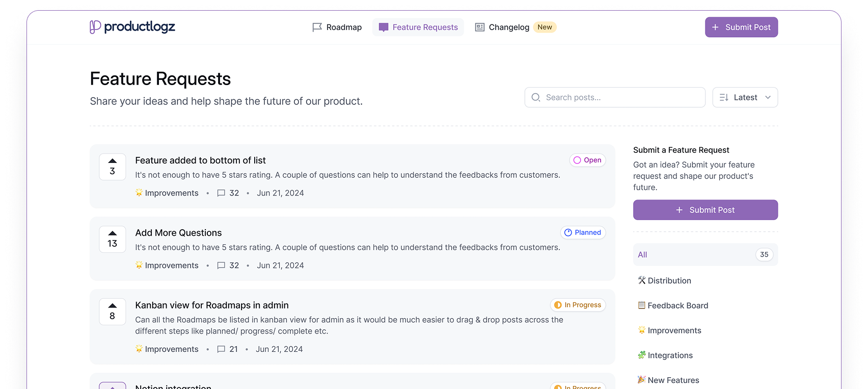Upvote the 'Add More Questions' post
868x389 pixels.
[x=113, y=239]
